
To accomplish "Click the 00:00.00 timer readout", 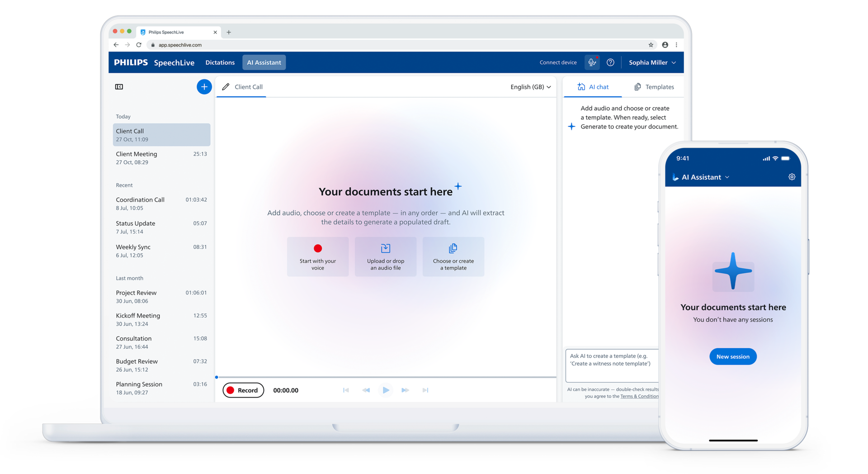I will coord(286,390).
